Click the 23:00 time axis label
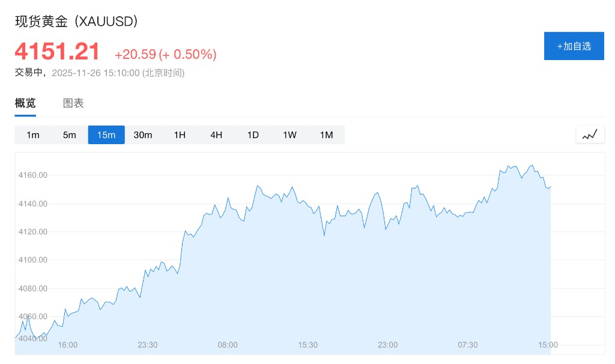The height and width of the screenshot is (364, 615). tap(387, 345)
